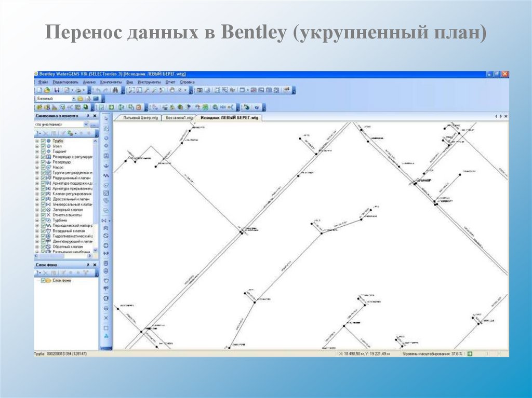Expand the Труба tree node
Image resolution: width=532 pixels, height=398 pixels.
[37, 141]
